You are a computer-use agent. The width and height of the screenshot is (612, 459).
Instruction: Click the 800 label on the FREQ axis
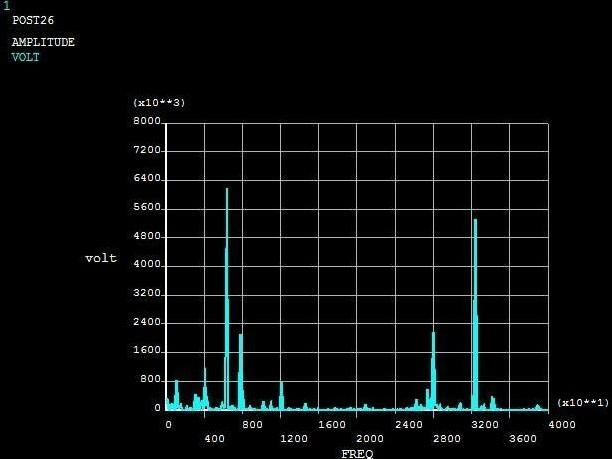coord(252,425)
